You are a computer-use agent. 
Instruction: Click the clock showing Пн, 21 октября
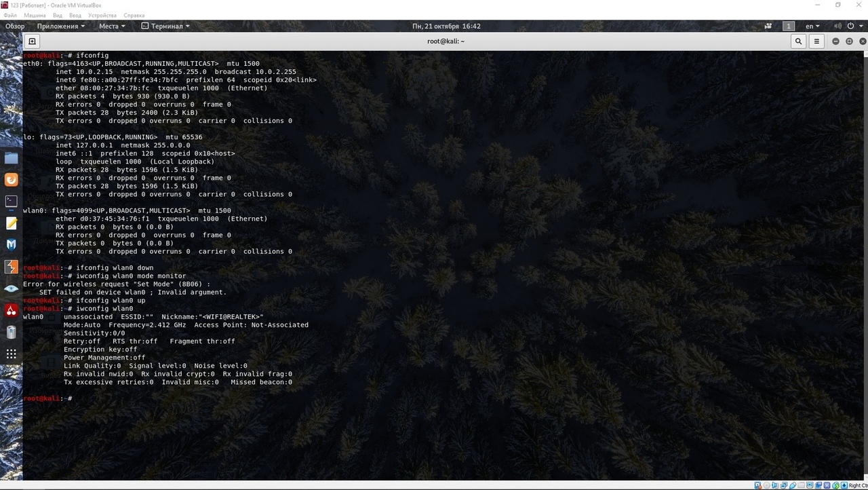(446, 26)
